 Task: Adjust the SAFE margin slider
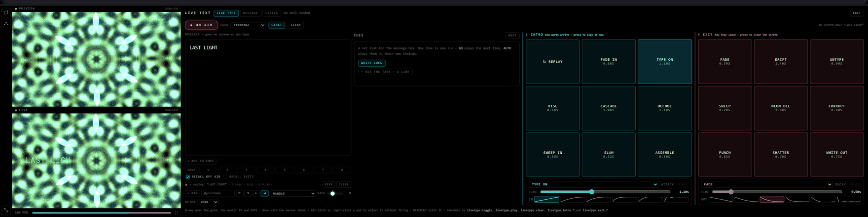(335, 193)
